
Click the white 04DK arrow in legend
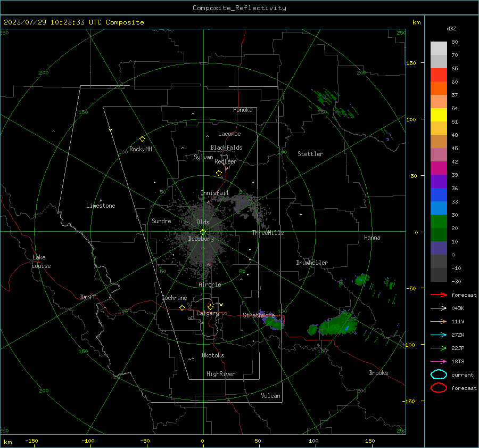point(439,308)
